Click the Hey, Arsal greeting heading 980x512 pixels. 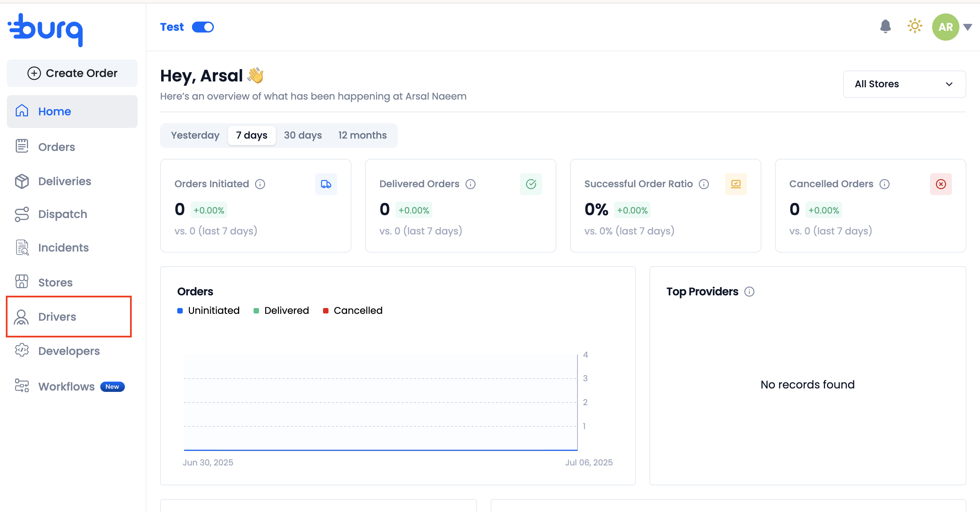212,76
